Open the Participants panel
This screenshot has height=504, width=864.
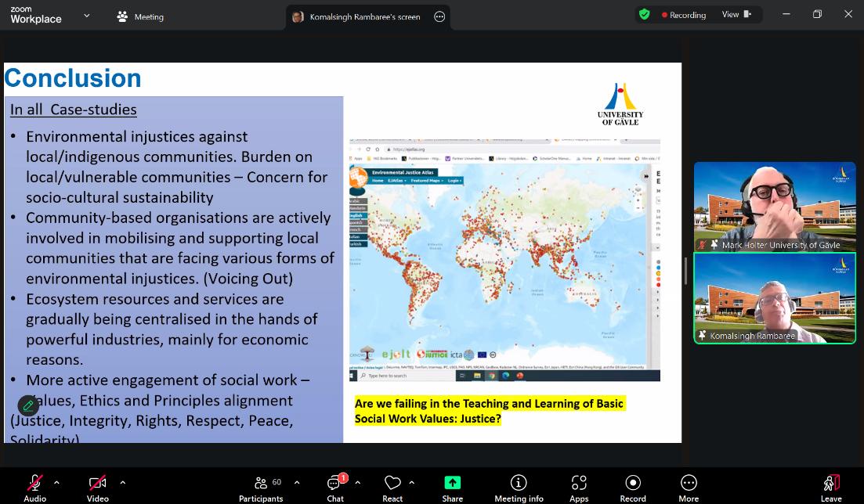point(262,488)
